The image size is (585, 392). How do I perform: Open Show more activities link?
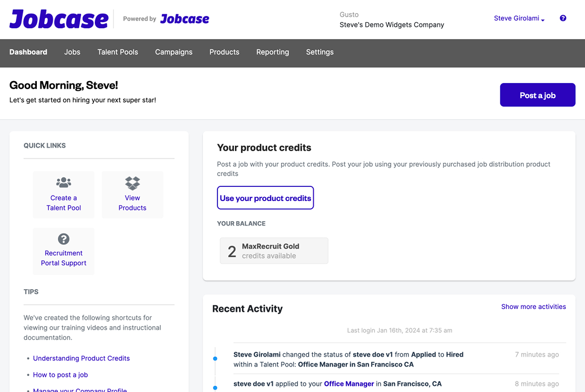(533, 307)
